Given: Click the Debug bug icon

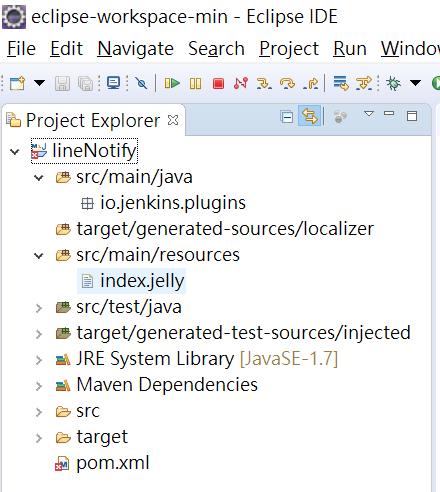Looking at the screenshot, I should click(x=393, y=83).
